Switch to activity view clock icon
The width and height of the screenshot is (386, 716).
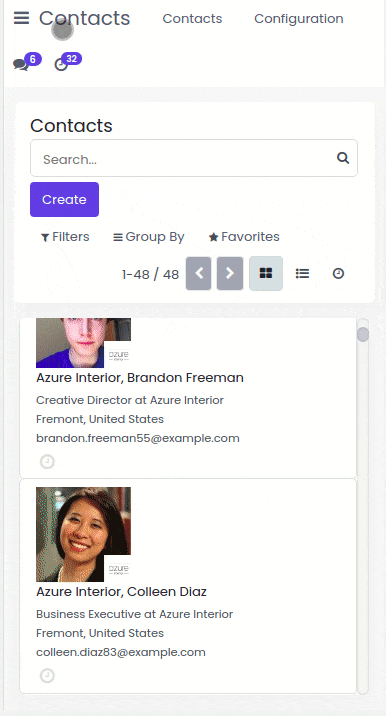[x=338, y=274]
